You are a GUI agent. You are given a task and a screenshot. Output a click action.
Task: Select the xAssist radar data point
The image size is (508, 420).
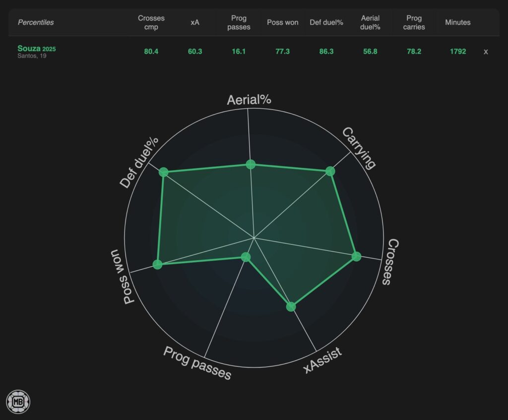291,307
